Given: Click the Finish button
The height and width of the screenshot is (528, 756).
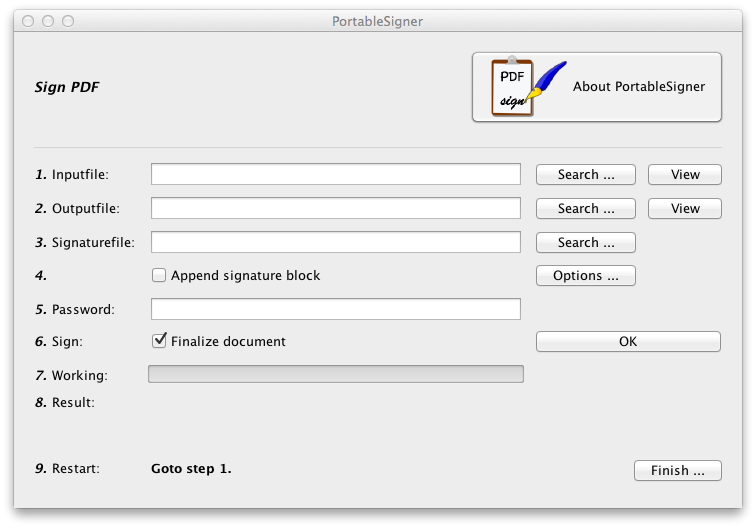Looking at the screenshot, I should [677, 470].
